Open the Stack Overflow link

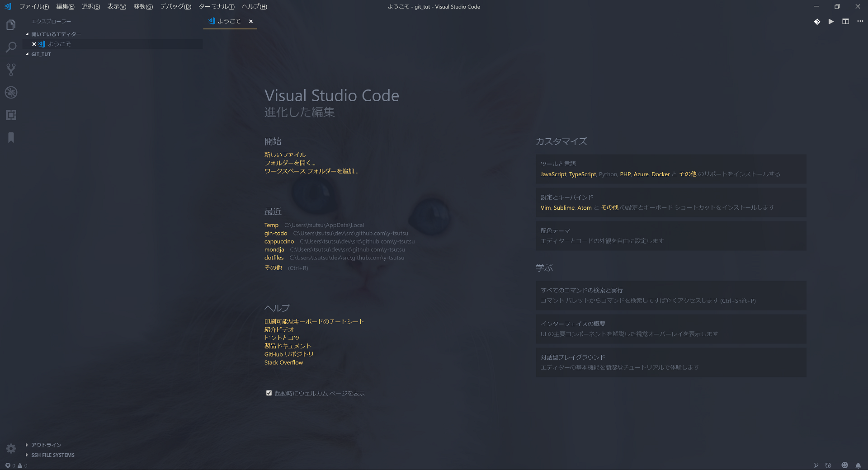pos(283,362)
